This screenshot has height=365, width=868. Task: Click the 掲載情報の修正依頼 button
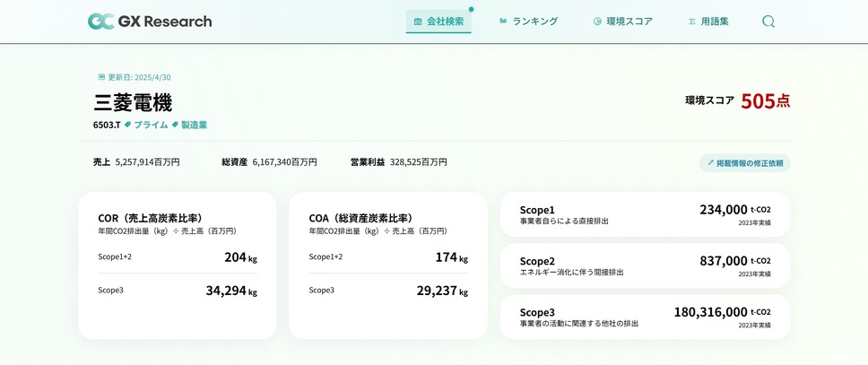[x=744, y=163]
